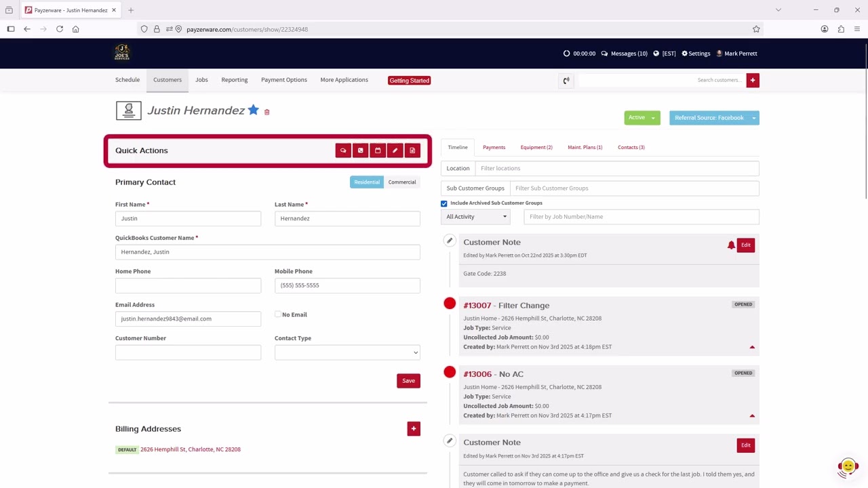This screenshot has width=868, height=488.
Task: Open the Mark Perrett user menu
Action: pyautogui.click(x=736, y=54)
